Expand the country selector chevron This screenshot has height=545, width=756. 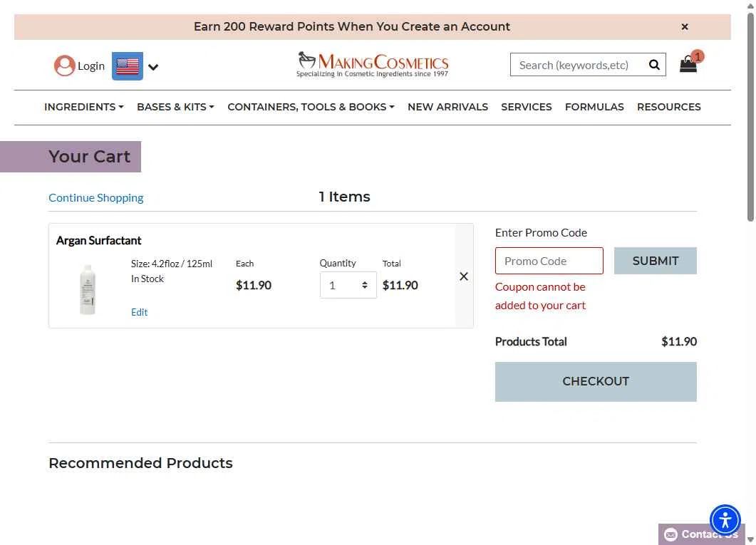153,67
